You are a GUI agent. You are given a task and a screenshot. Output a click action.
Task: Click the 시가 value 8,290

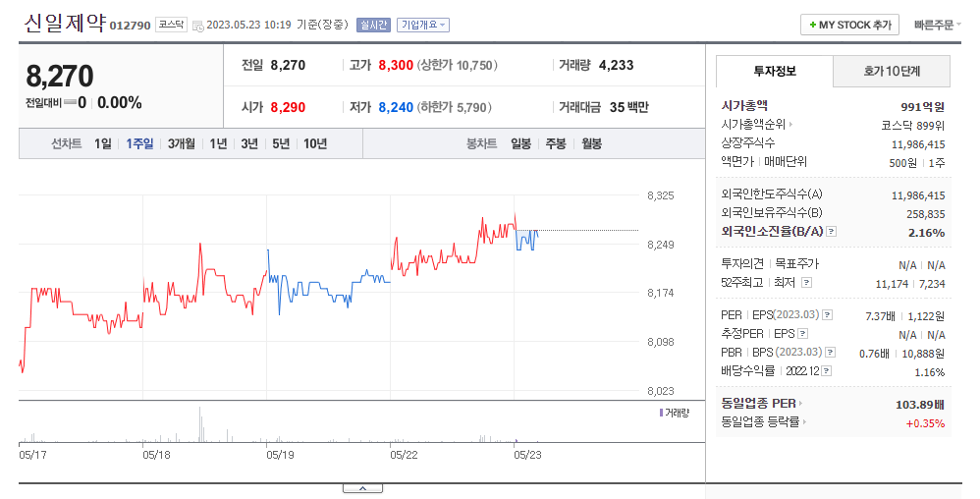pos(288,107)
